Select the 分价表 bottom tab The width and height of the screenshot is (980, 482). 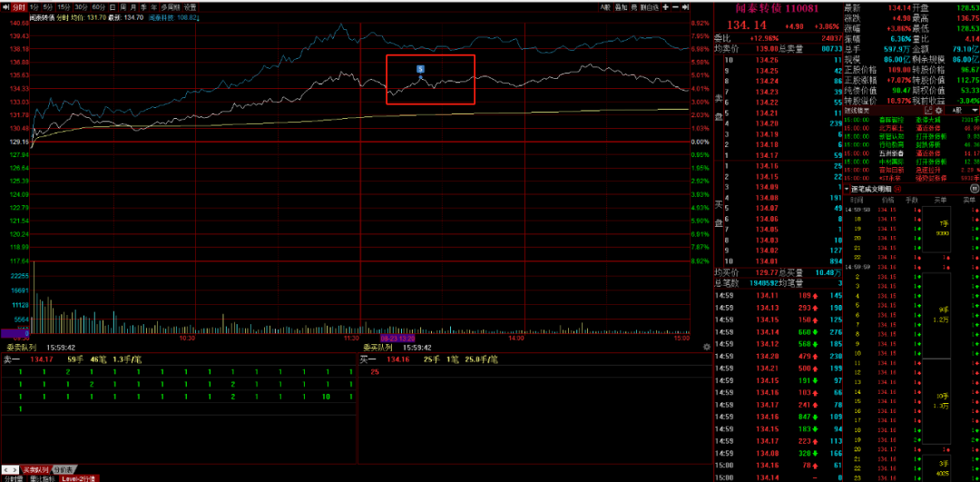coord(63,469)
